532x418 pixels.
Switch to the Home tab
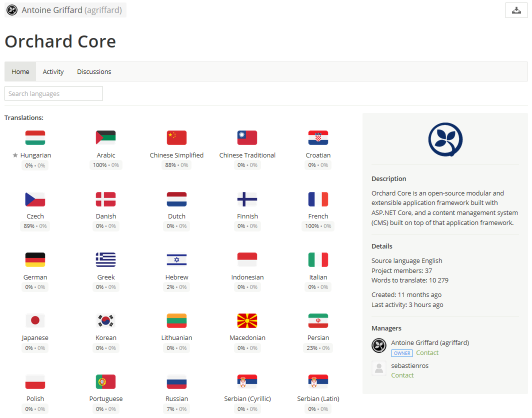[x=20, y=71]
